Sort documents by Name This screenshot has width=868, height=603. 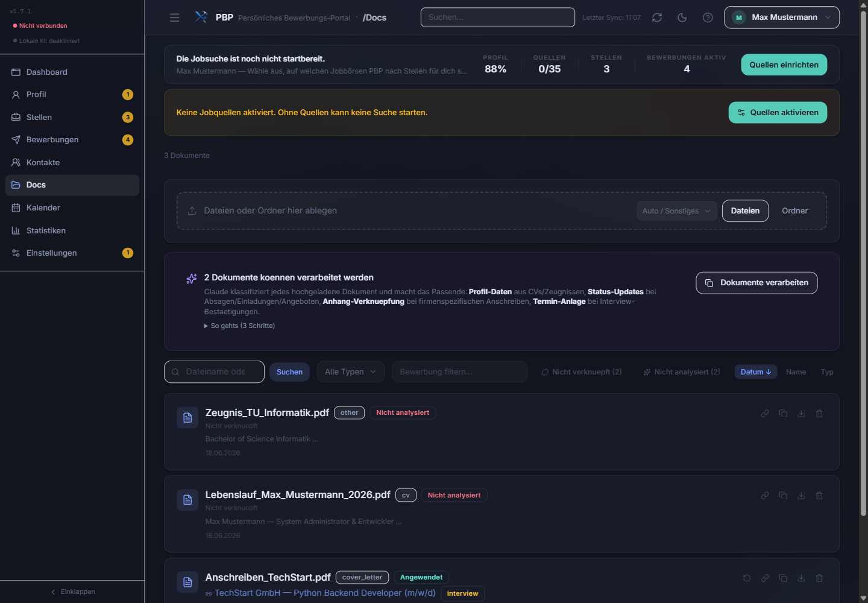tap(796, 372)
